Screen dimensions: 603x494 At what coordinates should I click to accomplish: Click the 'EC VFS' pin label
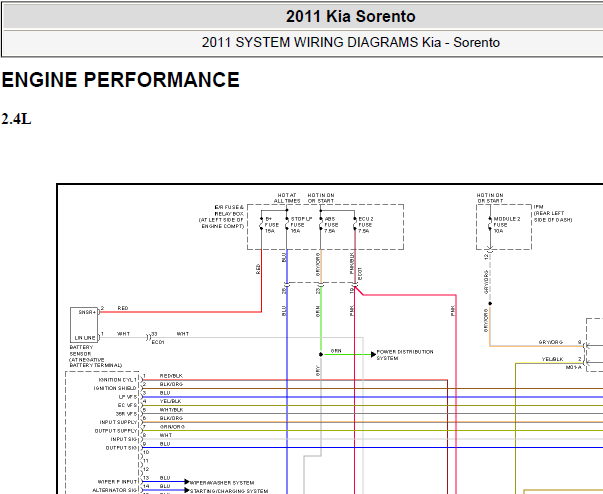(x=127, y=405)
